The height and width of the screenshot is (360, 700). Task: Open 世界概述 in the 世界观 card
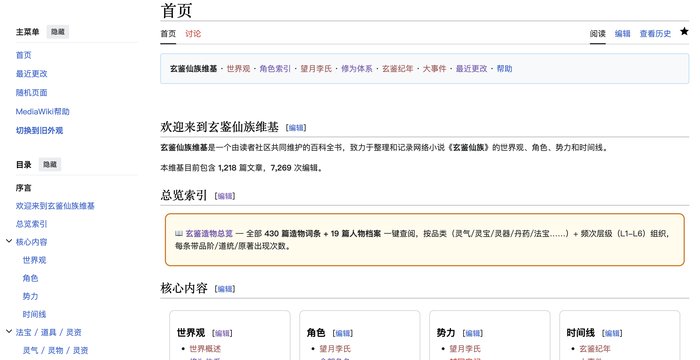205,348
